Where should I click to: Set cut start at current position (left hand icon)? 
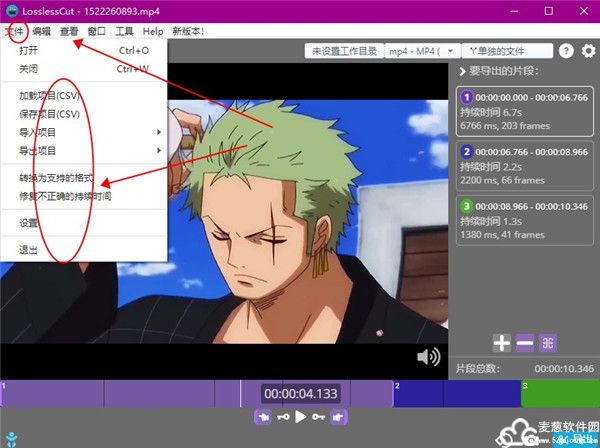click(263, 417)
